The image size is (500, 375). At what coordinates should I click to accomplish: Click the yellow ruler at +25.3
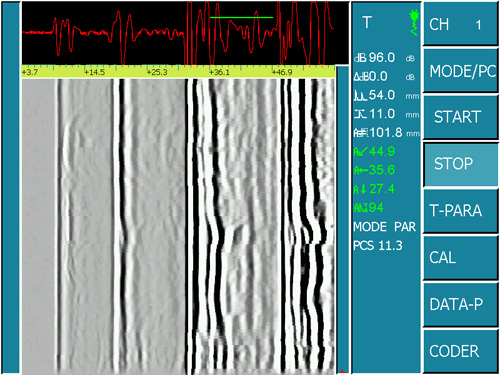(157, 72)
